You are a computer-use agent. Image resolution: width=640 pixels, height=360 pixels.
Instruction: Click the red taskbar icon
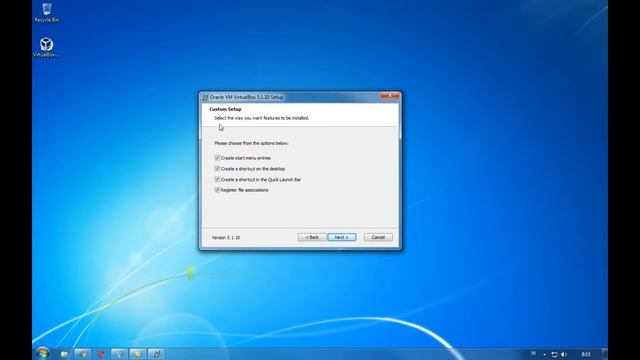101,354
